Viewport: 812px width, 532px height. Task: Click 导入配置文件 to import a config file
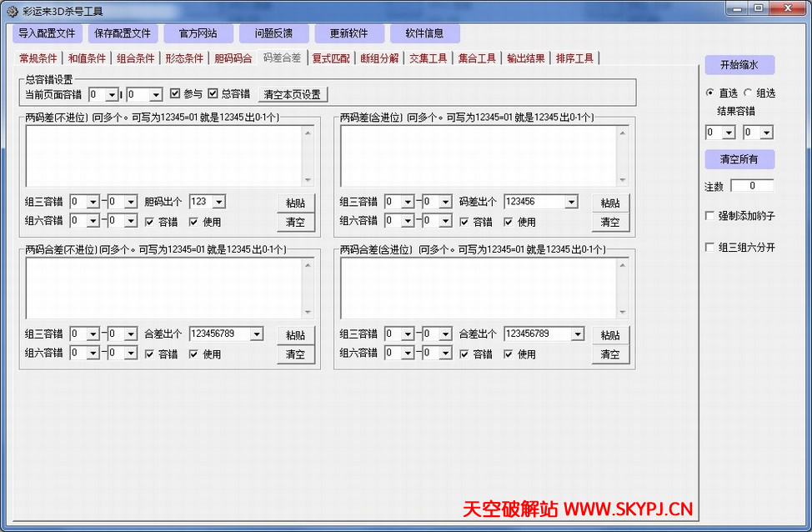click(47, 33)
